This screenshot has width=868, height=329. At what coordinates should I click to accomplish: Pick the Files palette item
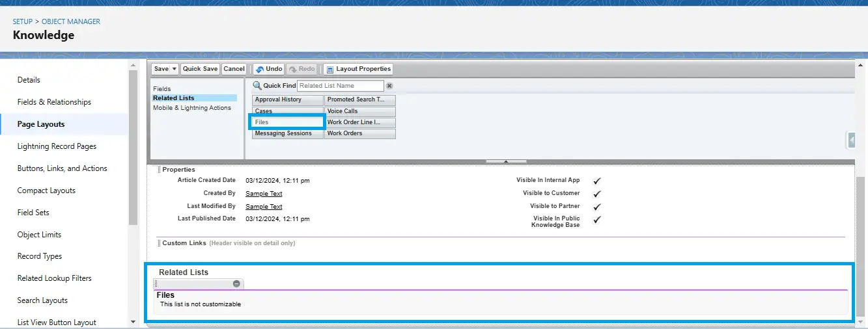(288, 122)
